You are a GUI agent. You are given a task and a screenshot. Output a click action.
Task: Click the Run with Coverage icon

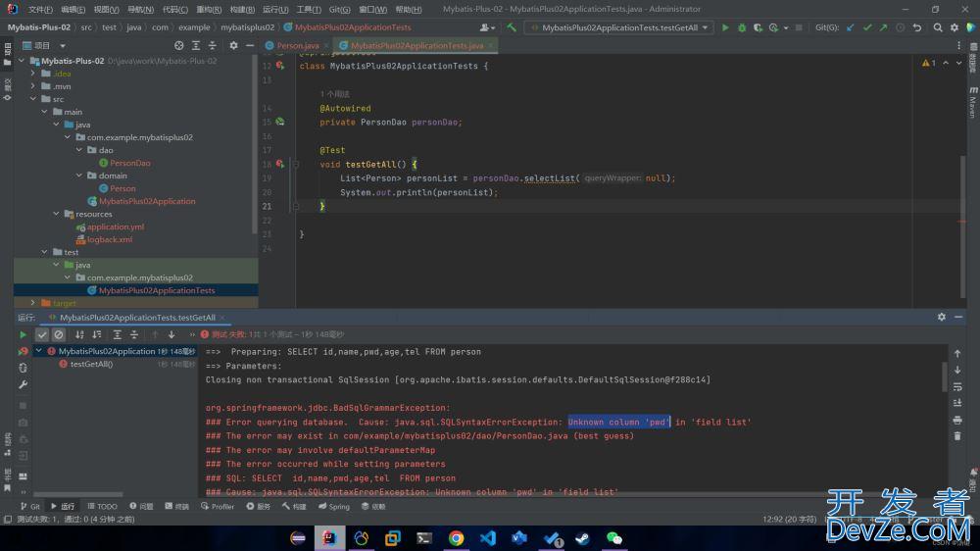[758, 27]
